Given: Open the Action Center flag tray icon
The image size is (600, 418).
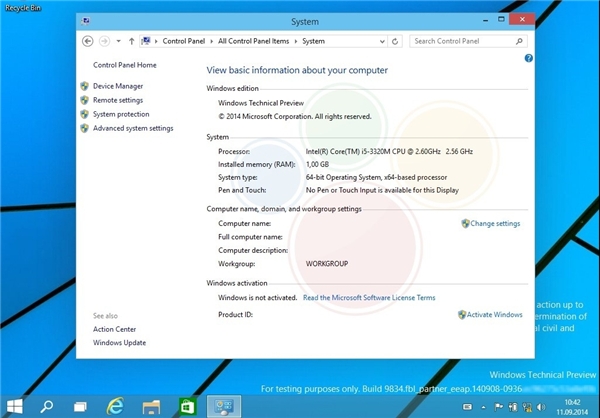Looking at the screenshot, I should [x=499, y=407].
